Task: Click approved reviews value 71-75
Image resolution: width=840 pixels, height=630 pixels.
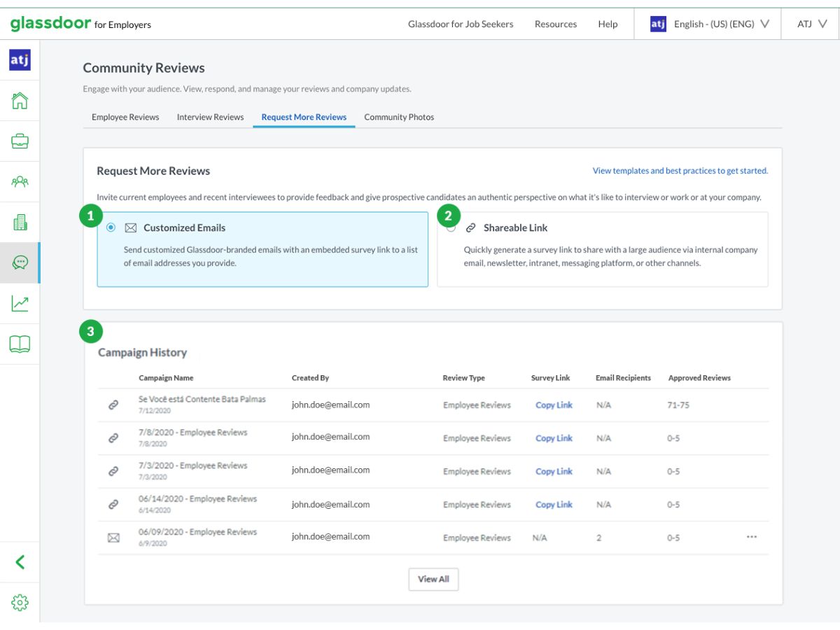Action: pyautogui.click(x=678, y=405)
